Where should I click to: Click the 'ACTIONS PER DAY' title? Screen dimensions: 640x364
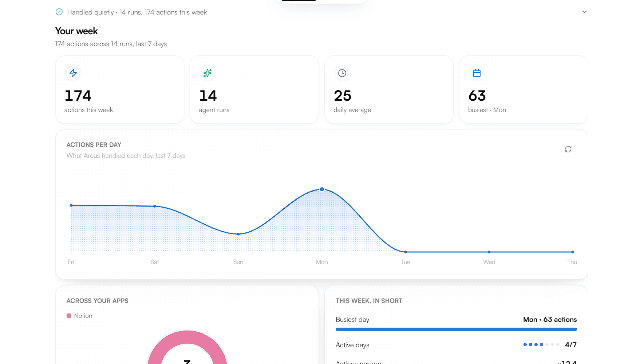point(94,145)
